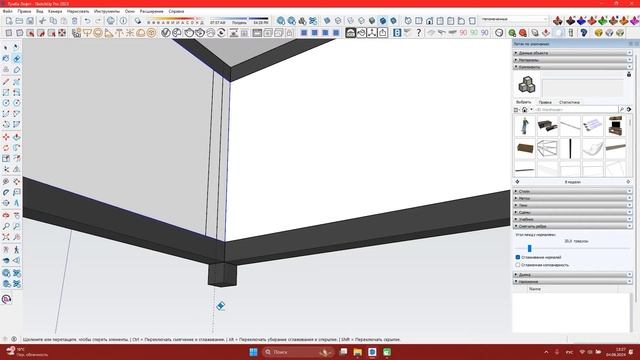Expand the Тени panel
Viewport: 640px width, 360px height.
click(573, 205)
